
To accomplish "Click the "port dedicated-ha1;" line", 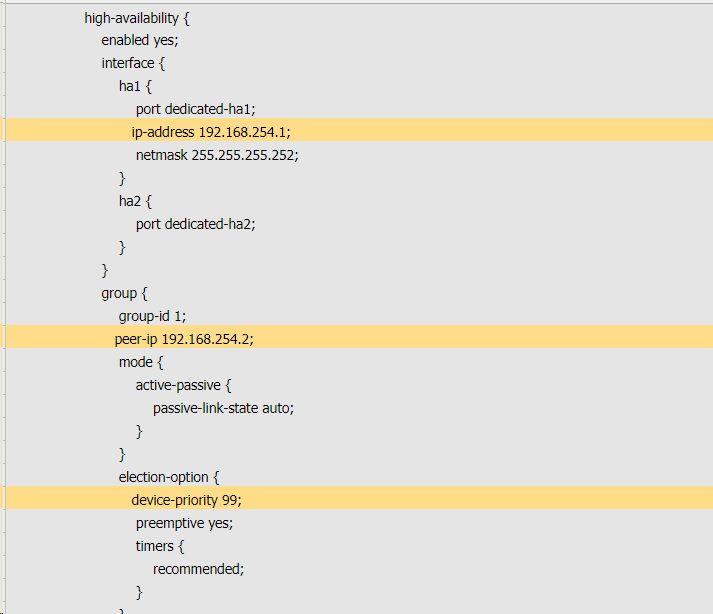I will point(196,109).
